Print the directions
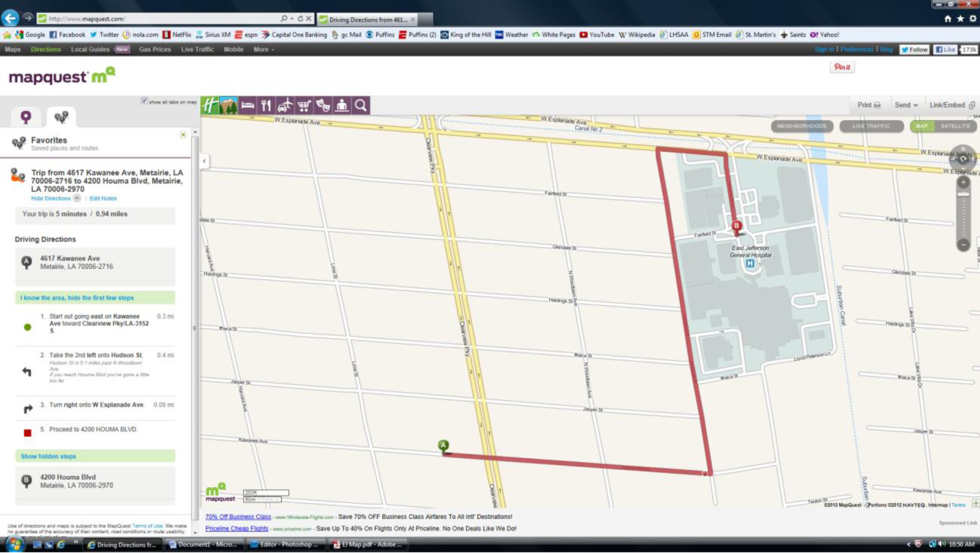The height and width of the screenshot is (553, 980). pos(869,105)
